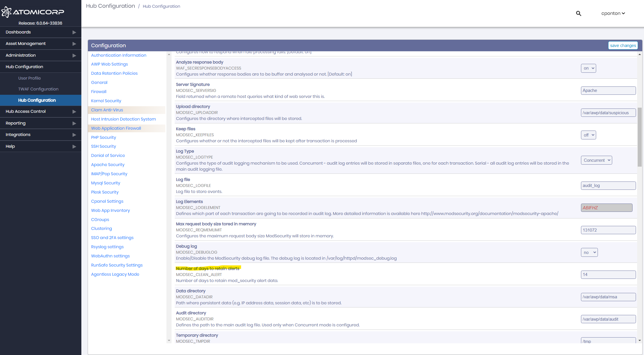
Task: Open PHP Security settings
Action: [x=103, y=137]
